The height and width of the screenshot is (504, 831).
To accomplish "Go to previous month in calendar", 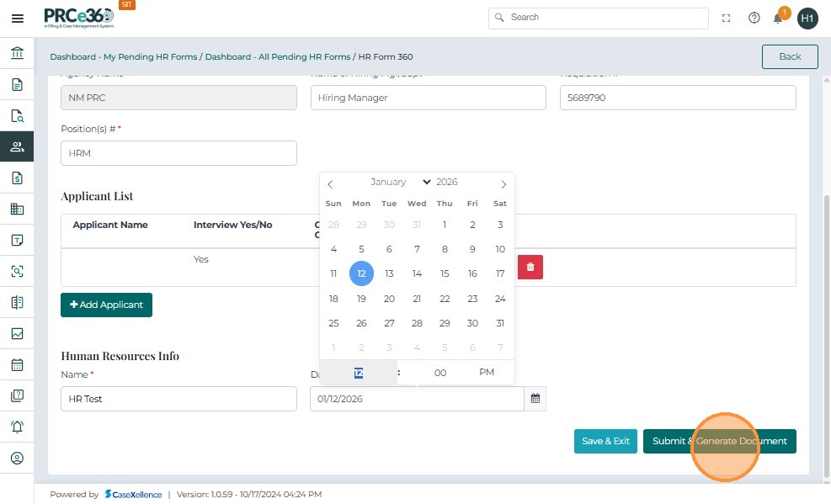I will pyautogui.click(x=330, y=184).
